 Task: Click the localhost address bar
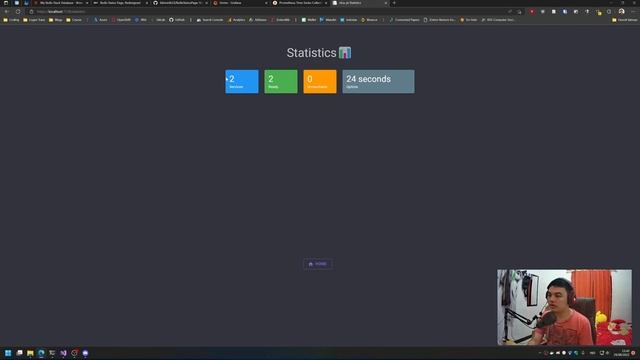click(x=269, y=11)
